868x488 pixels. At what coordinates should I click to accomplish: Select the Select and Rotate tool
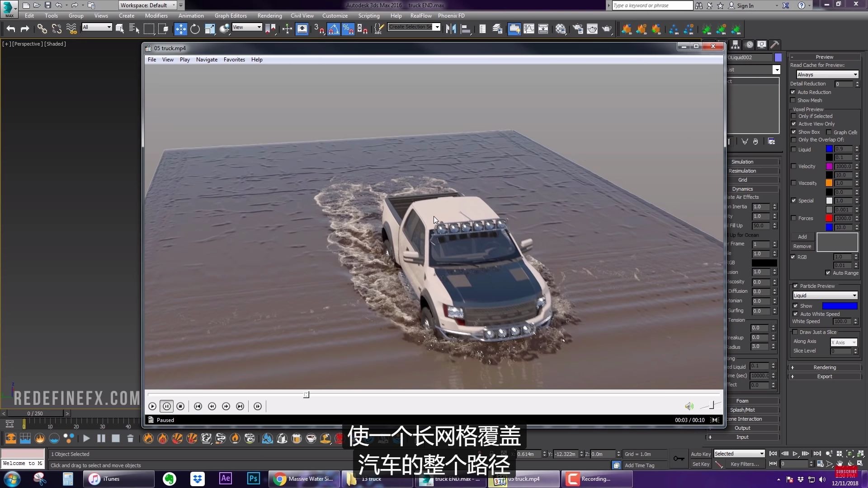point(195,28)
